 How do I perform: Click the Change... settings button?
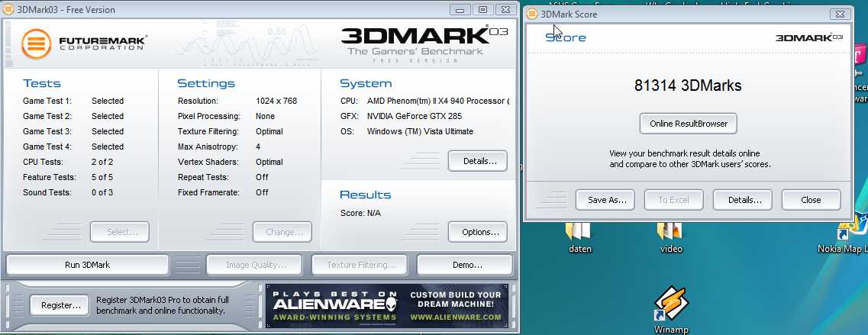[282, 232]
